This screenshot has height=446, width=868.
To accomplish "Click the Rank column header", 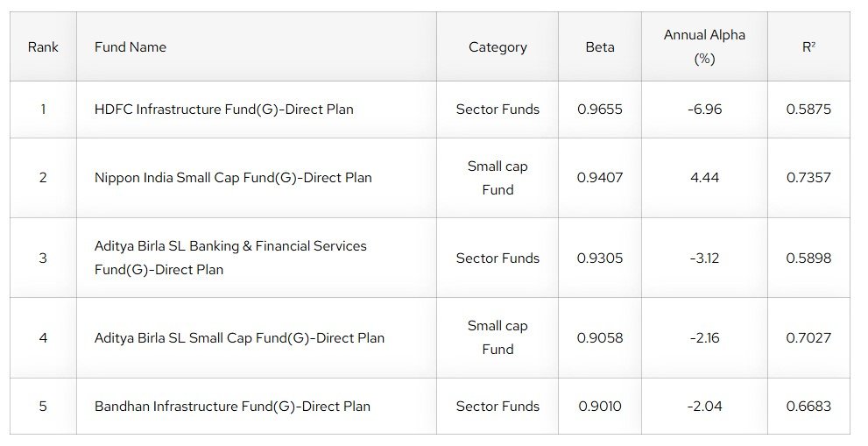I will 43,47.
